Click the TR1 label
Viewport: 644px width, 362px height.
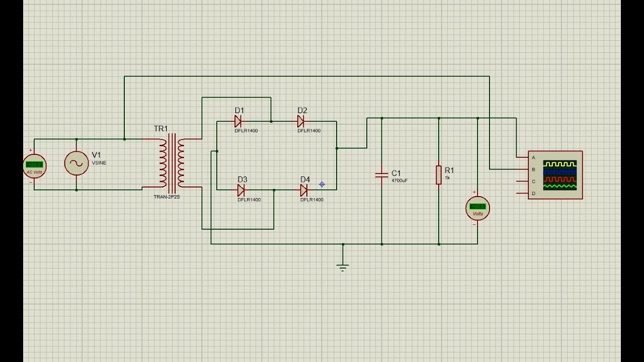pos(161,129)
